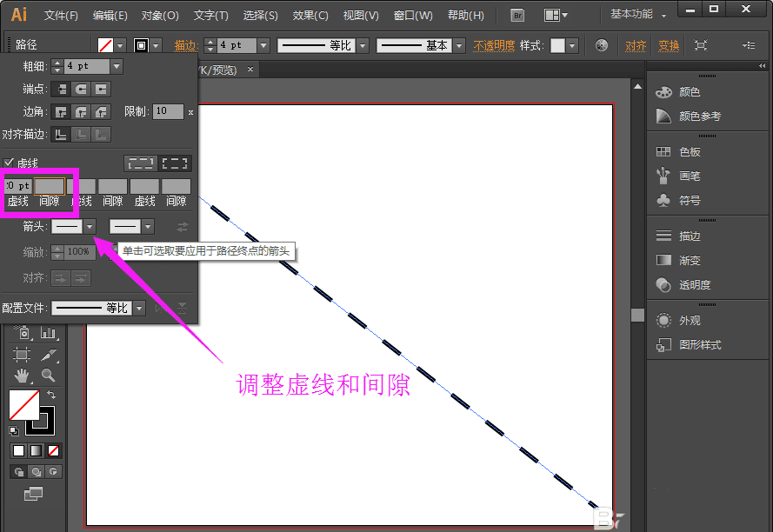Click the 变换 transform link
773x532 pixels.
(669, 46)
